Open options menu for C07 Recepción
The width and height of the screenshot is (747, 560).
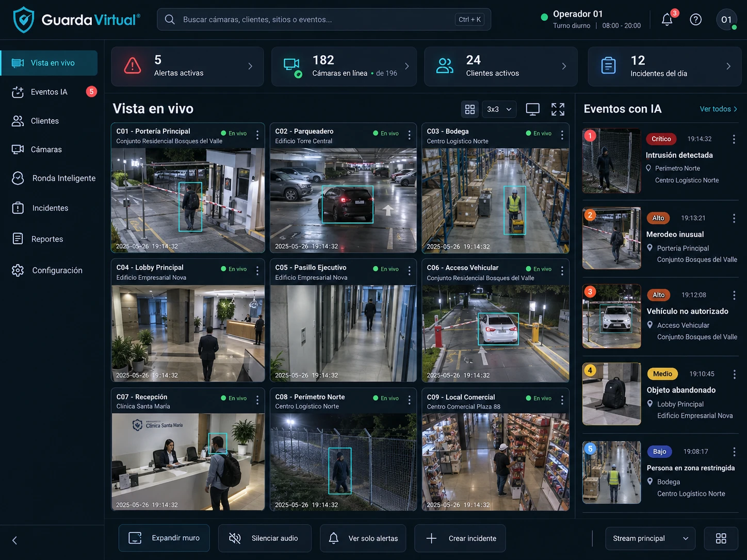(x=257, y=400)
